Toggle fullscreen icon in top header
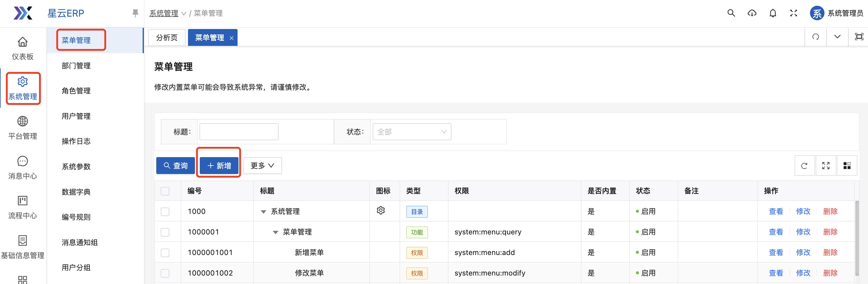 point(794,13)
